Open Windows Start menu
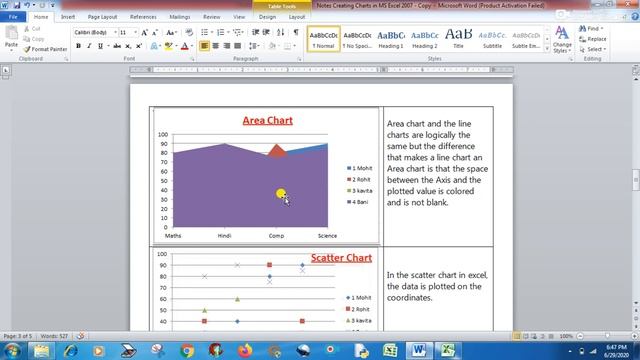 [12, 351]
